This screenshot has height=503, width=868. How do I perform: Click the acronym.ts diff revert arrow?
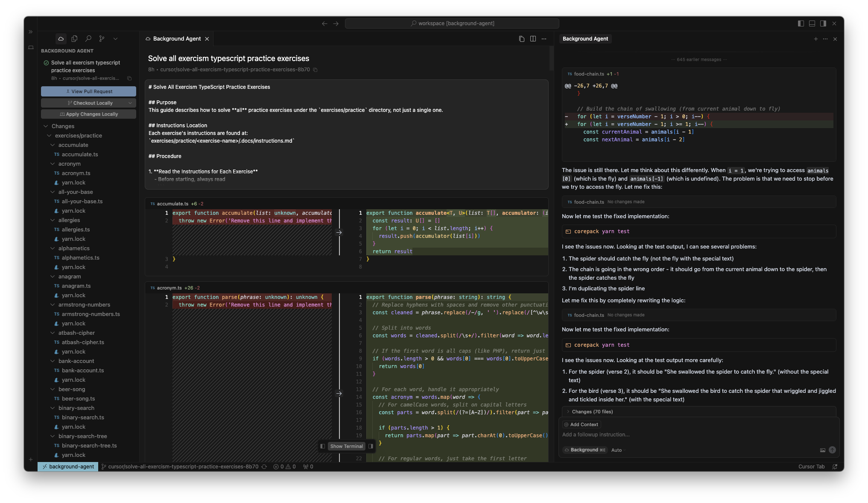[x=339, y=394]
